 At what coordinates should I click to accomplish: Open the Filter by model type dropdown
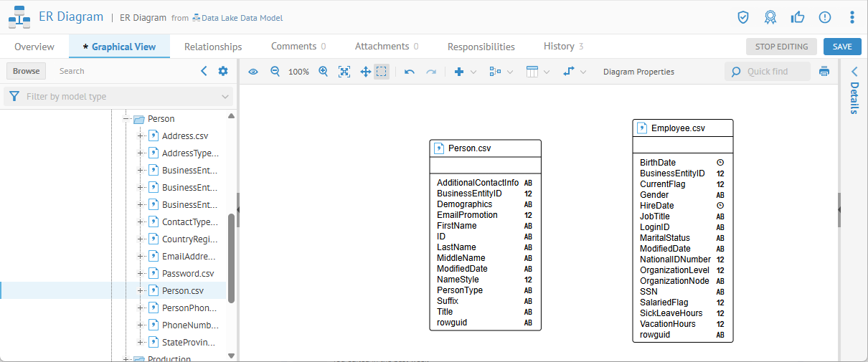point(118,97)
